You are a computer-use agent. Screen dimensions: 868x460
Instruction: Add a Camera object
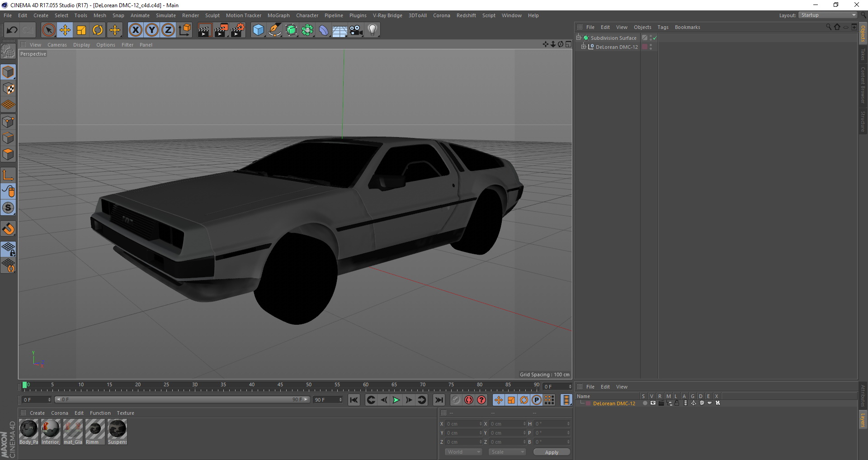coord(356,30)
